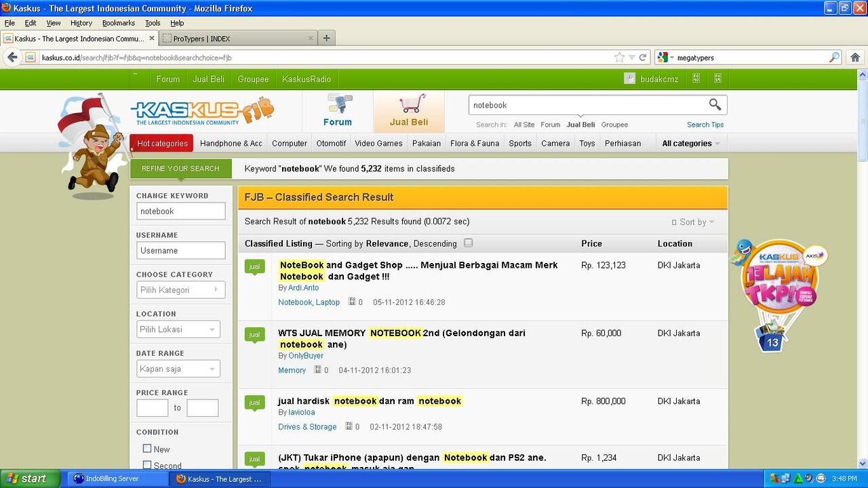Click the minimum price range field
Viewport: 868px width, 488px height.
152,407
